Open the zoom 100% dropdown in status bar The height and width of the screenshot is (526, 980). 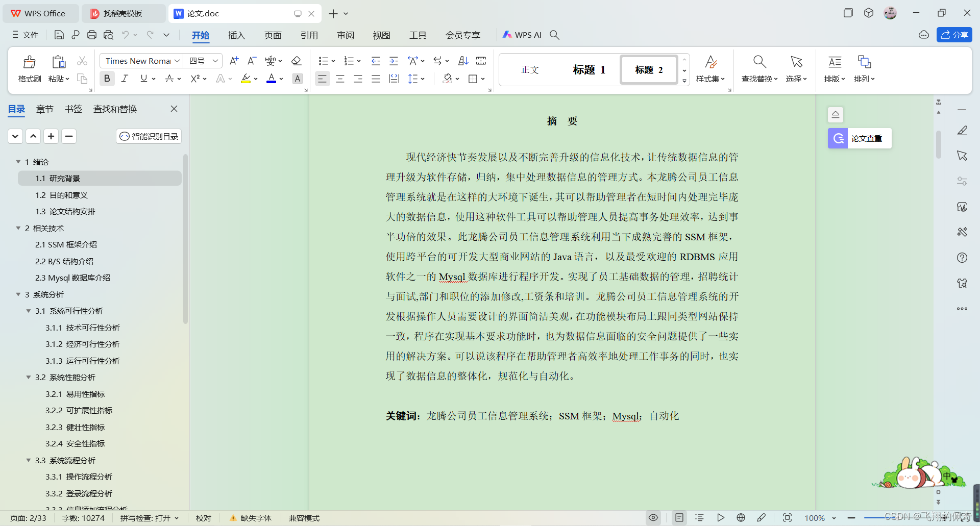[x=834, y=518]
